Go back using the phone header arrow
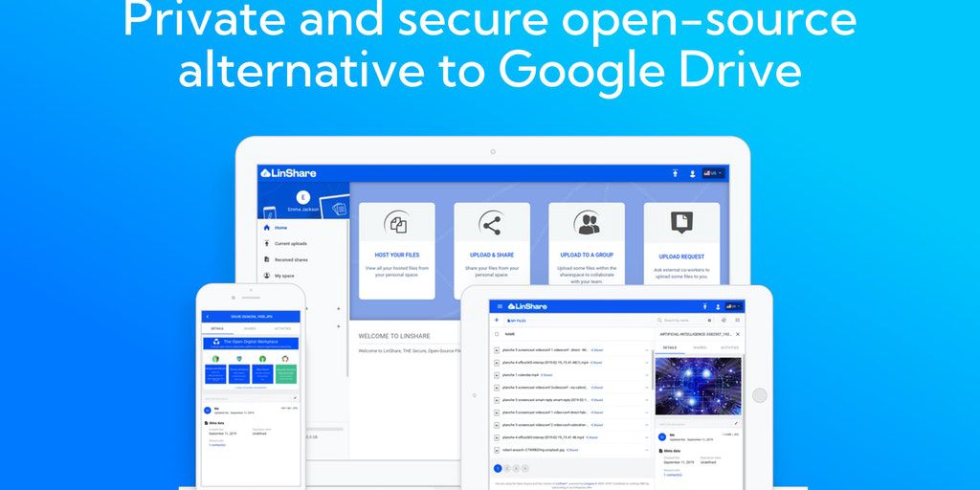Screen dimensions: 980x490 tap(208, 317)
